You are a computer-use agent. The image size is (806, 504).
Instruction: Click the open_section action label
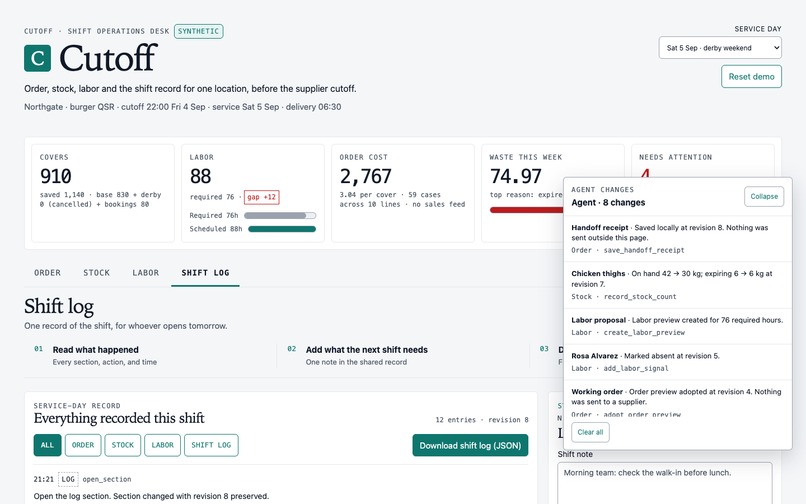point(107,479)
